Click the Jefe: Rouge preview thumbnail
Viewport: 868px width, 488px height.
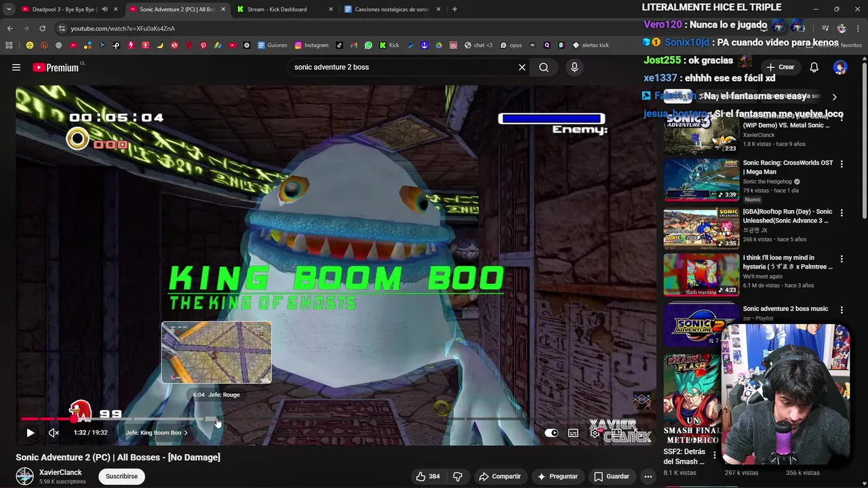pos(216,352)
